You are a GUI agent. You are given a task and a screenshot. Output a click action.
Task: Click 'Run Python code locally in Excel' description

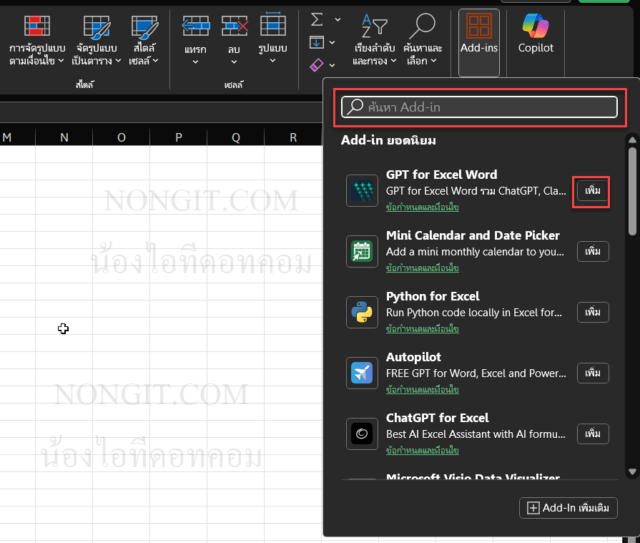tap(474, 313)
